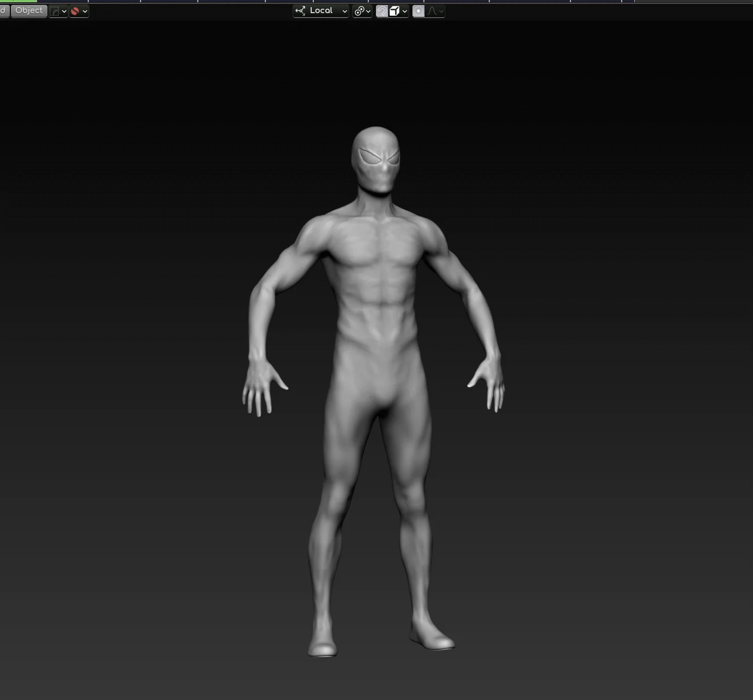Expand the chevron beside the dark curve icon
The image size is (753, 700).
pos(64,11)
